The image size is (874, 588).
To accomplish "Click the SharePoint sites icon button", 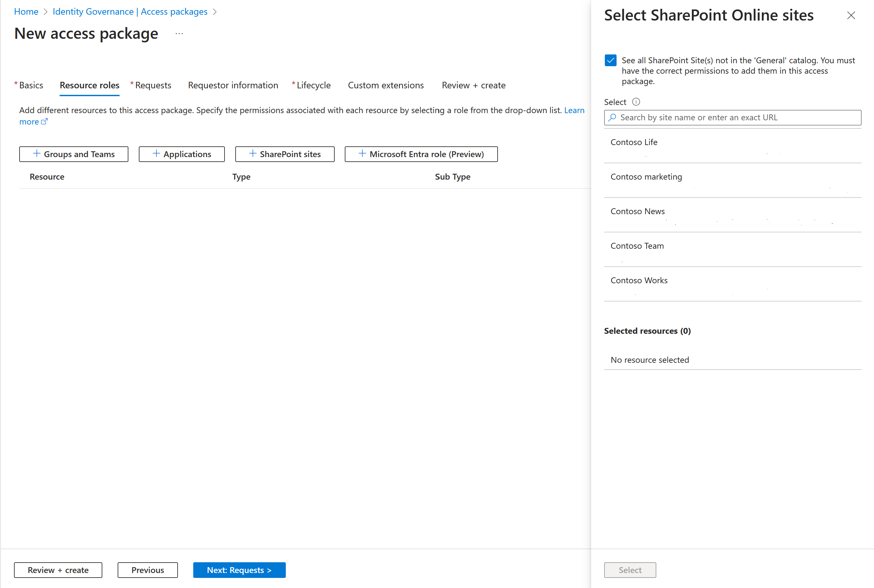I will point(284,154).
